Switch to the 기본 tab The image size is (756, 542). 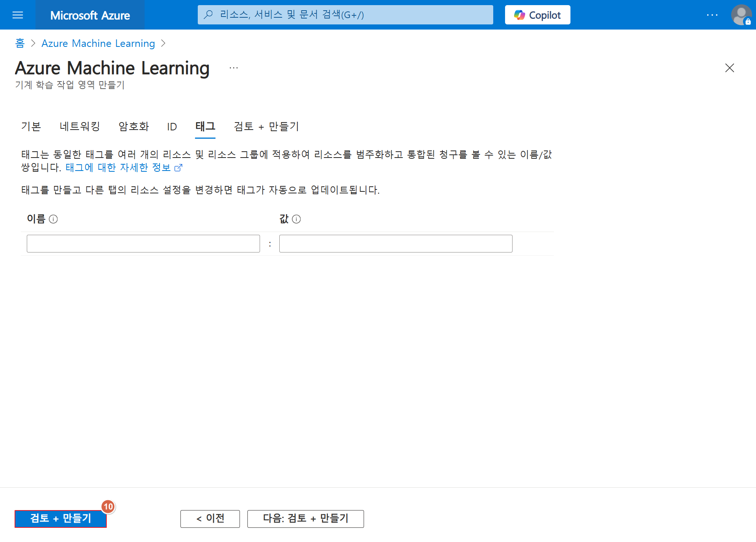[x=31, y=126]
